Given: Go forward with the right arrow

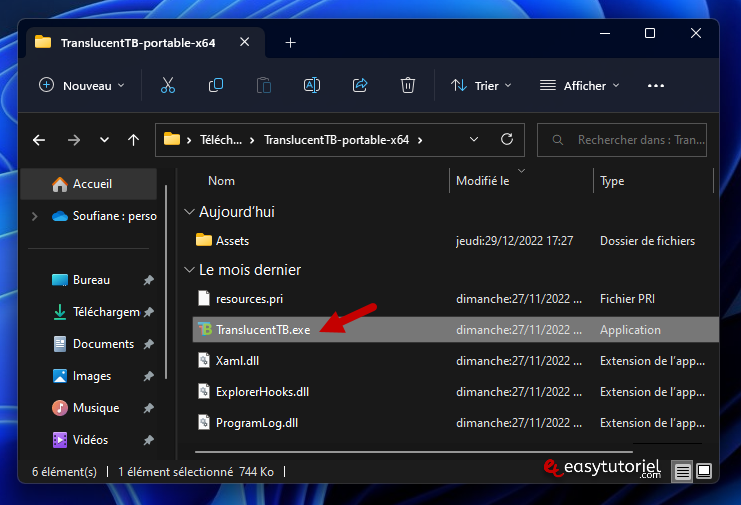Looking at the screenshot, I should pyautogui.click(x=74, y=140).
